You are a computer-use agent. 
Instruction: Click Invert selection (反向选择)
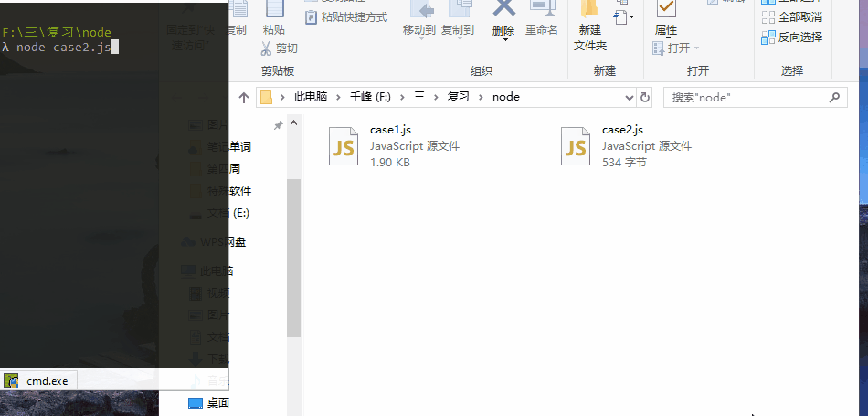(x=792, y=37)
